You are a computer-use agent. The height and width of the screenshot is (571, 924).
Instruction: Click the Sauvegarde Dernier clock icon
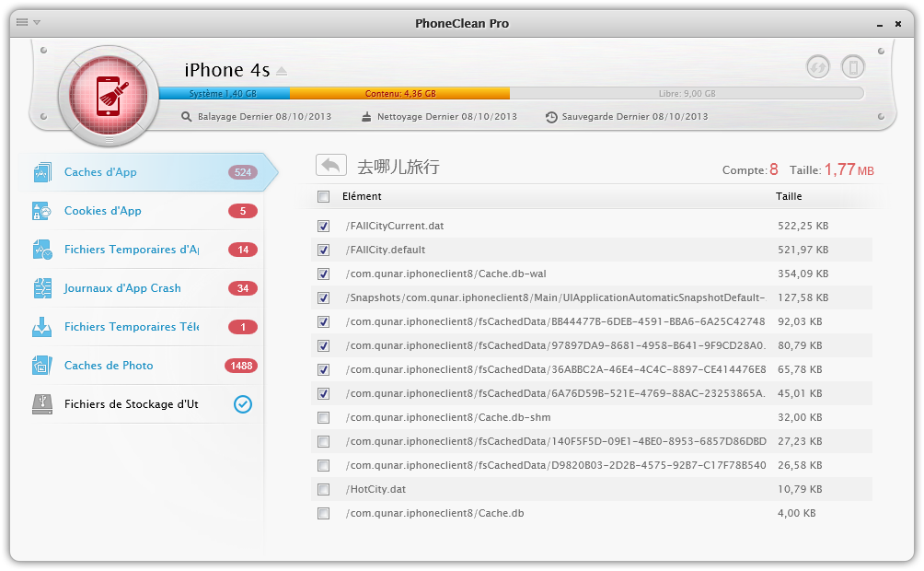click(551, 117)
